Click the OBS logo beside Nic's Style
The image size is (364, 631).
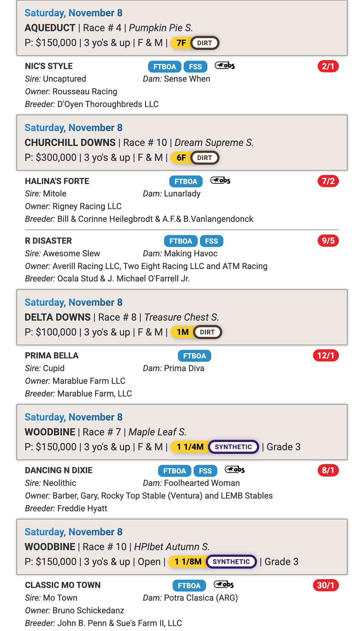225,66
